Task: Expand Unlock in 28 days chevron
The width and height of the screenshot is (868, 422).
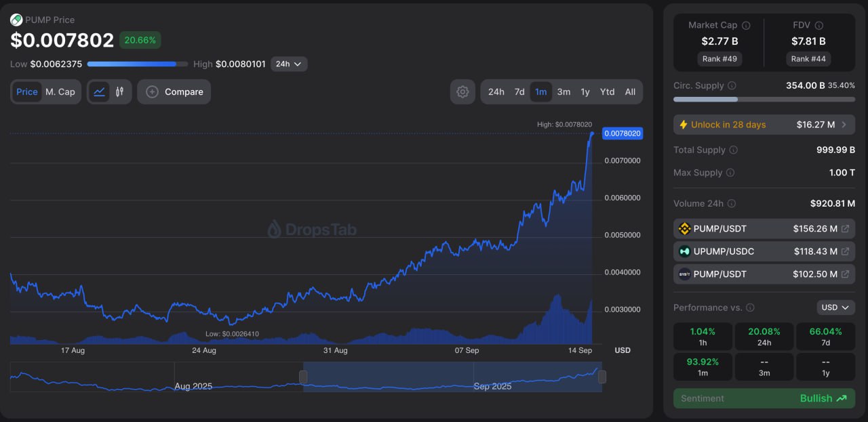Action: (844, 125)
